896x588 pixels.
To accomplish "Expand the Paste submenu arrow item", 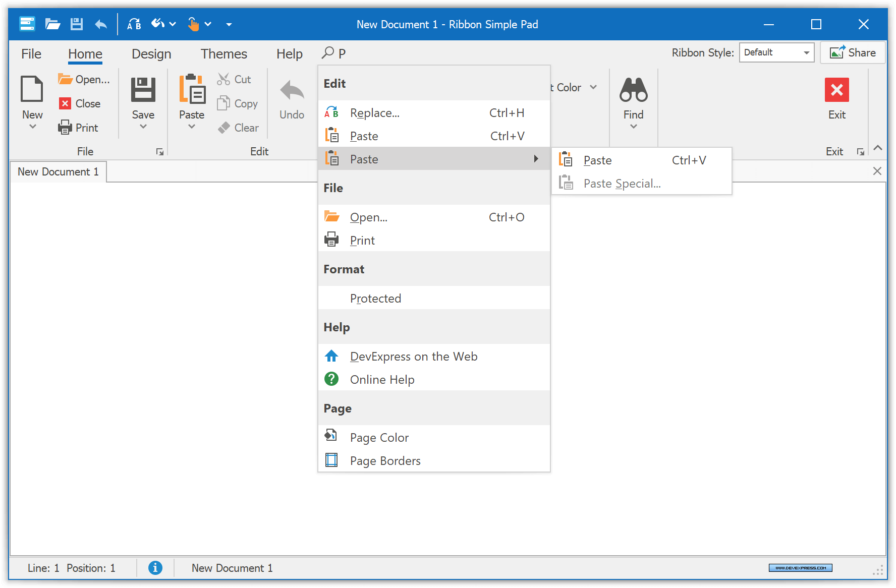I will (434, 159).
